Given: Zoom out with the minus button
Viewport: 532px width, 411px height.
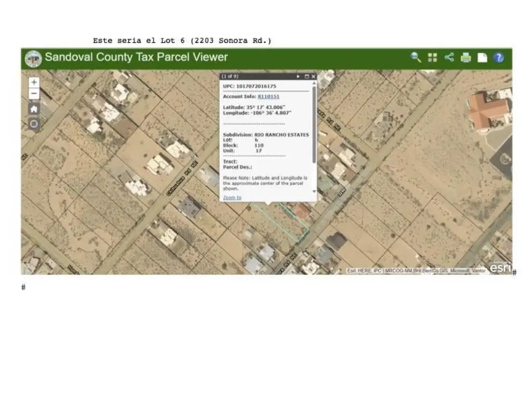Looking at the screenshot, I should point(34,94).
